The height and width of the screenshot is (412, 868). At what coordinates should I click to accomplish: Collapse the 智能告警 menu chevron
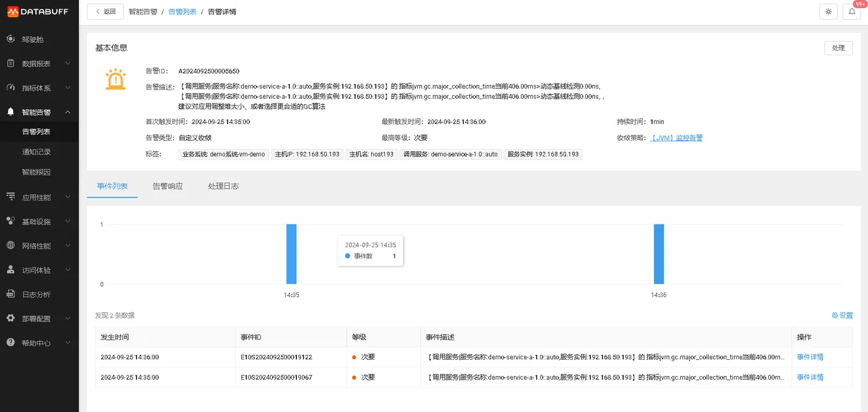[x=68, y=112]
